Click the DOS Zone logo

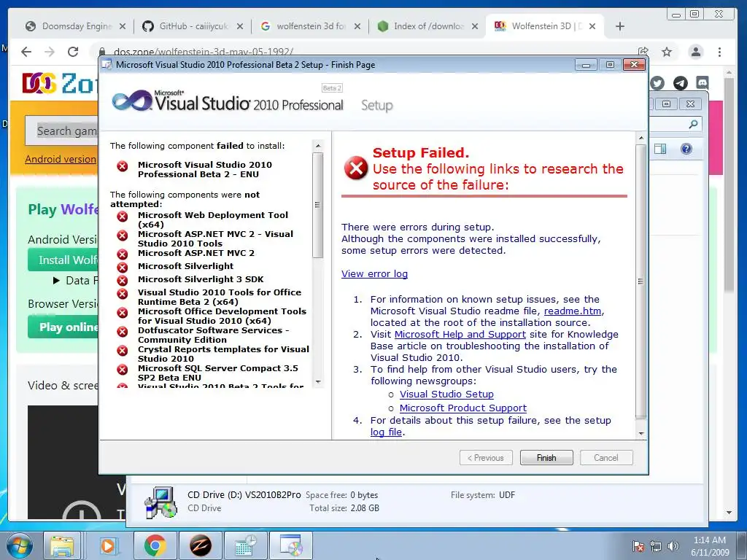(x=60, y=83)
